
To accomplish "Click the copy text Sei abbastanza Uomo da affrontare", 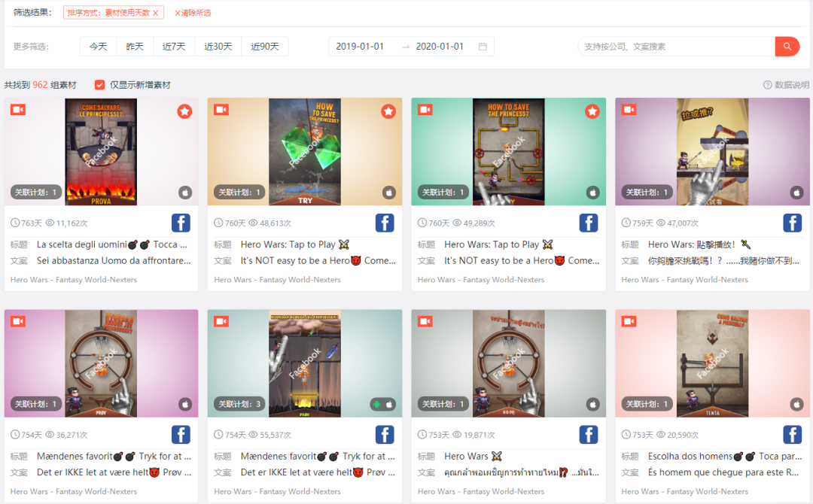I will coord(114,260).
